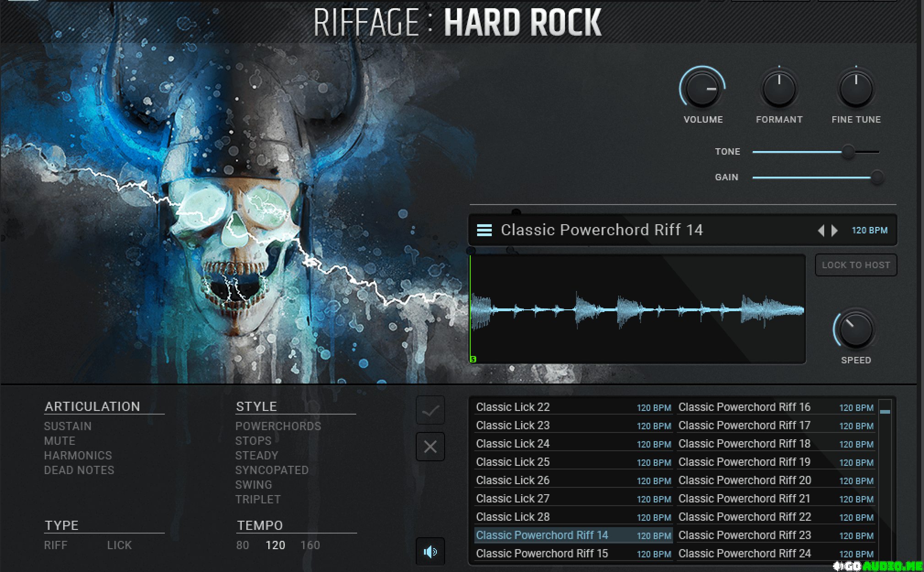Toggle the Lock To Host button
Viewport: 924px width, 572px height.
856,265
